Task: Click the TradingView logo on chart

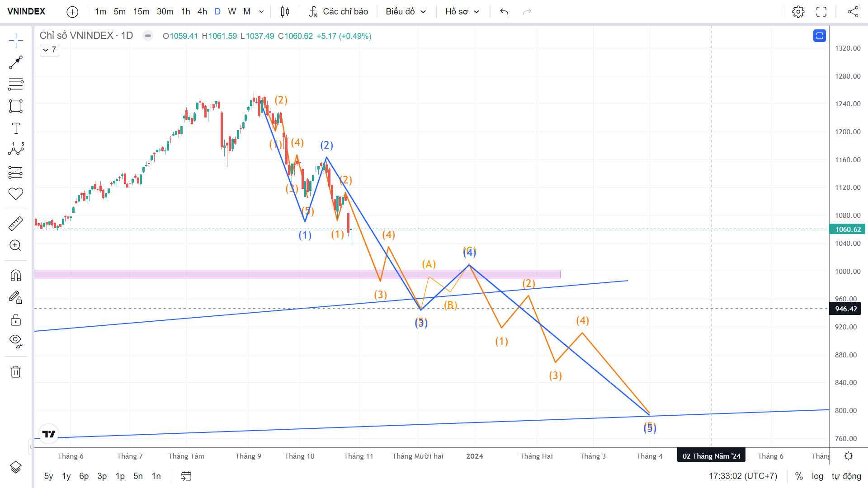Action: click(49, 434)
